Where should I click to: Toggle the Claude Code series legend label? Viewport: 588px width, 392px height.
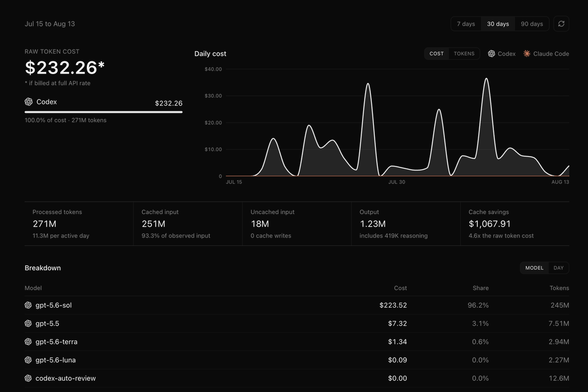[551, 53]
